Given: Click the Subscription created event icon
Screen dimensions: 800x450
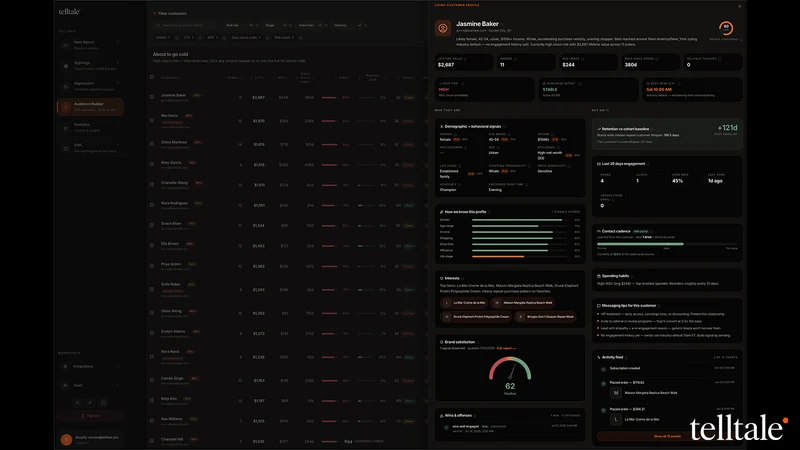Looking at the screenshot, I should click(x=603, y=369).
